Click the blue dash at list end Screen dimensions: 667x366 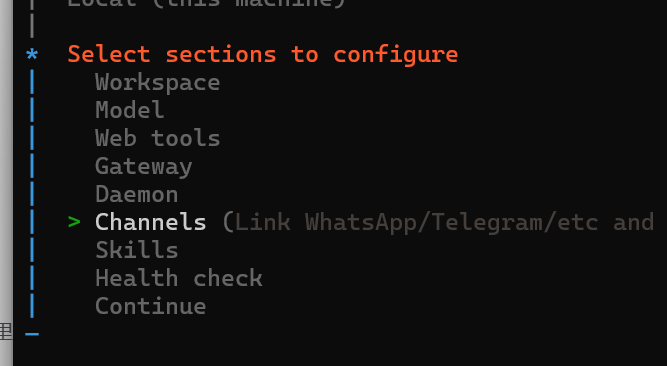click(x=32, y=334)
